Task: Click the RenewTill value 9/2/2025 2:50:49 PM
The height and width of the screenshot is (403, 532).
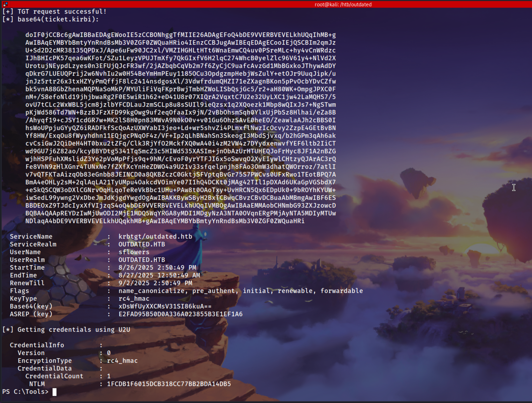Action: point(155,283)
